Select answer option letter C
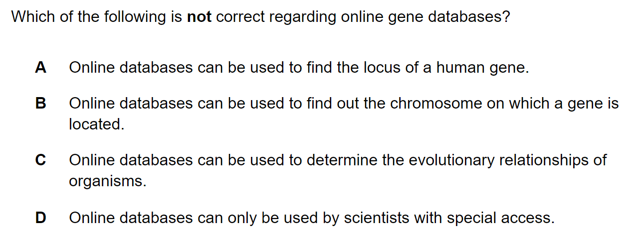This screenshot has width=644, height=240. (41, 160)
